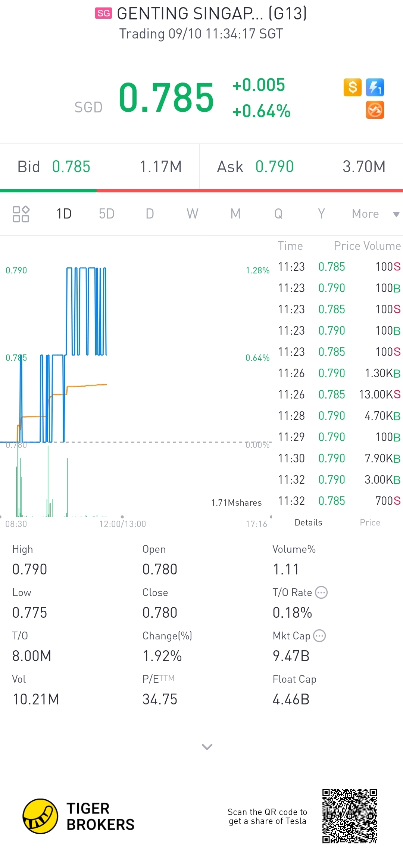403x868 pixels.
Task: Tap the Bid price 0.785
Action: click(x=71, y=167)
